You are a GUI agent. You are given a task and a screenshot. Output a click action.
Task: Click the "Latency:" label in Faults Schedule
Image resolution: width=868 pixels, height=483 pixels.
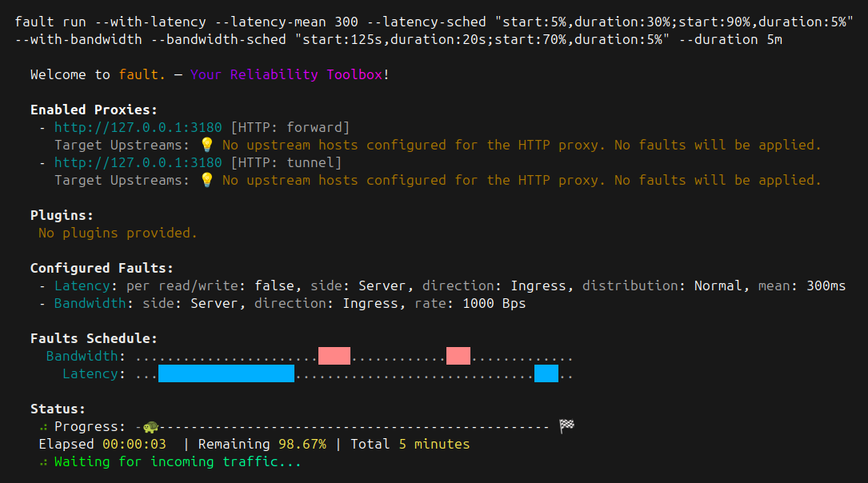point(94,374)
